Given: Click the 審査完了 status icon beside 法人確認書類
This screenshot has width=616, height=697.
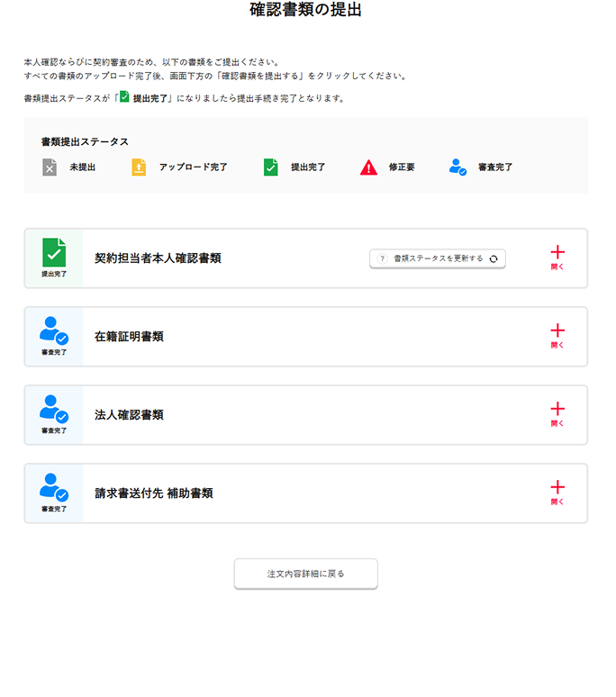Looking at the screenshot, I should click(x=54, y=410).
